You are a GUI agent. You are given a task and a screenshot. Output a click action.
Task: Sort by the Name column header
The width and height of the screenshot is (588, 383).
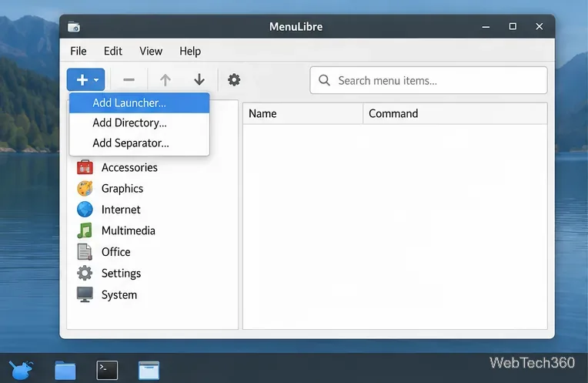(x=302, y=113)
